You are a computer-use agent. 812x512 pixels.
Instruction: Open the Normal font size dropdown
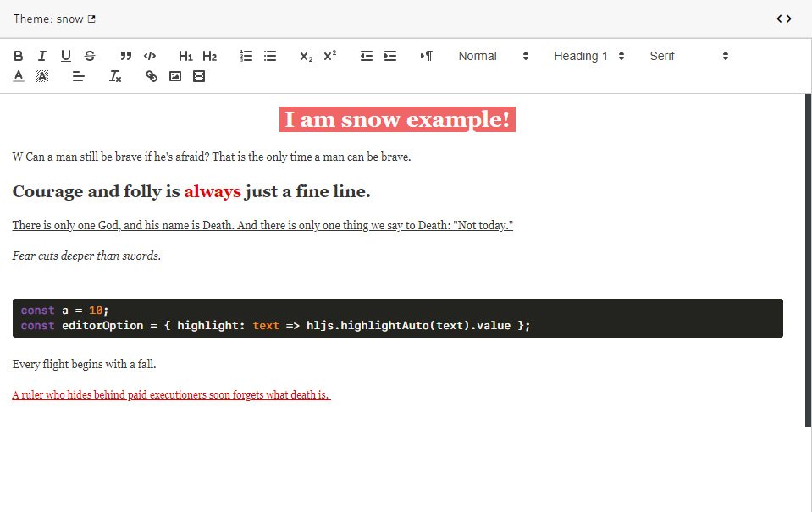pos(493,56)
